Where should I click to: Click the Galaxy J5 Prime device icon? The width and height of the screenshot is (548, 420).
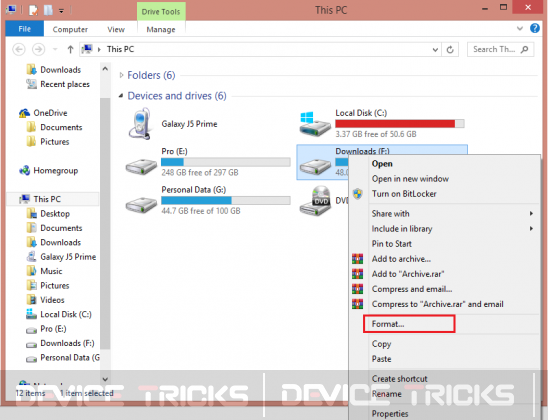140,124
